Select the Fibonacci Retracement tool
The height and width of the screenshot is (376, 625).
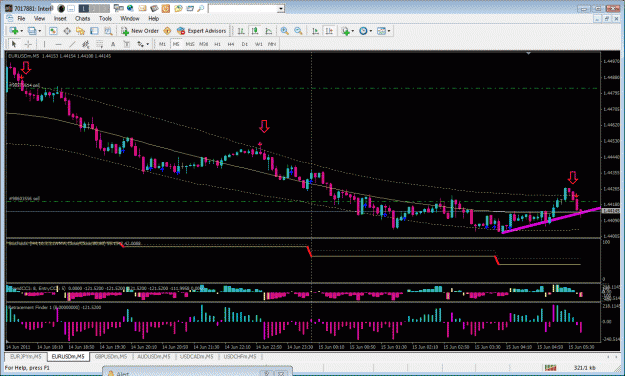tap(99, 44)
